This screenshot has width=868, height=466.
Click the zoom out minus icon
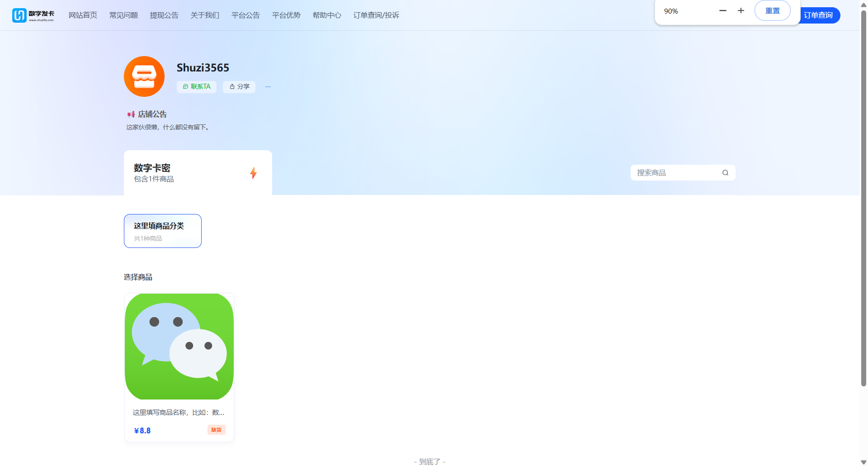point(723,11)
